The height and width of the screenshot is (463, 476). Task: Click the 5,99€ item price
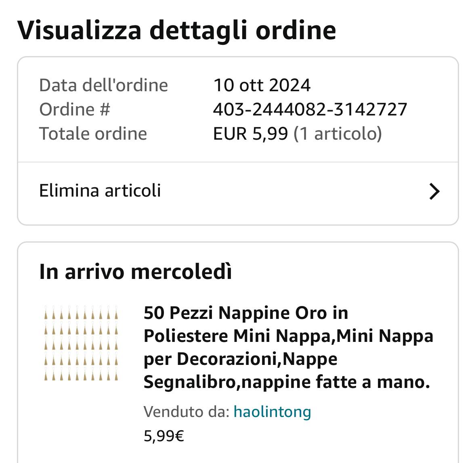(x=164, y=436)
